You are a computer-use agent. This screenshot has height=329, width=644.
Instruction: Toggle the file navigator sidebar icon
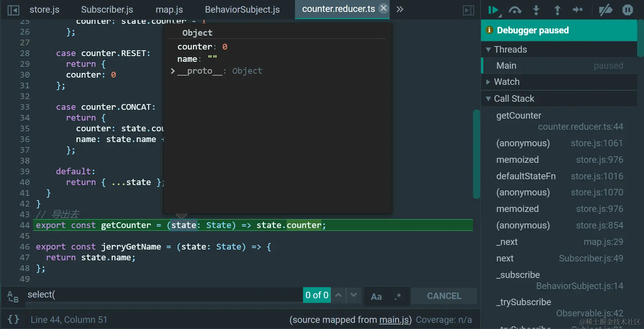point(13,10)
